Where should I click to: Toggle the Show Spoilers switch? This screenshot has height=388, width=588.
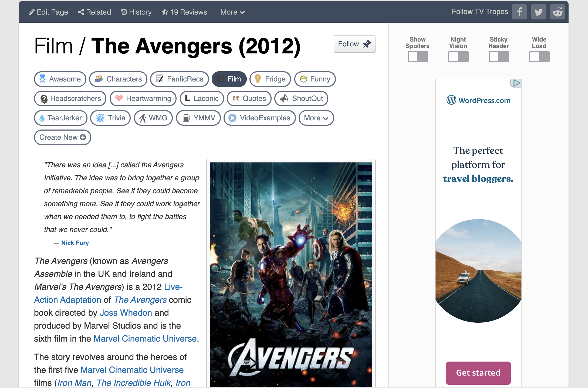(418, 57)
